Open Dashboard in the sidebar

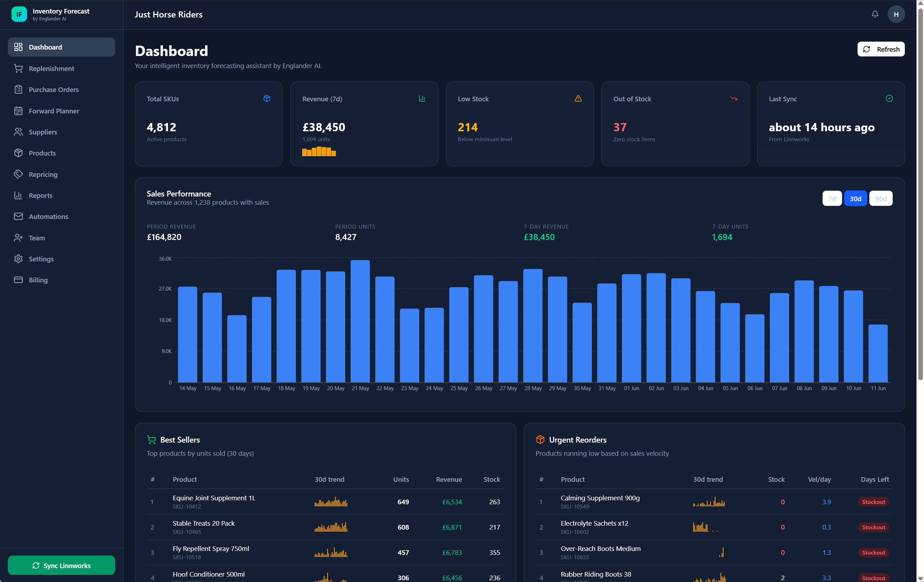[61, 47]
